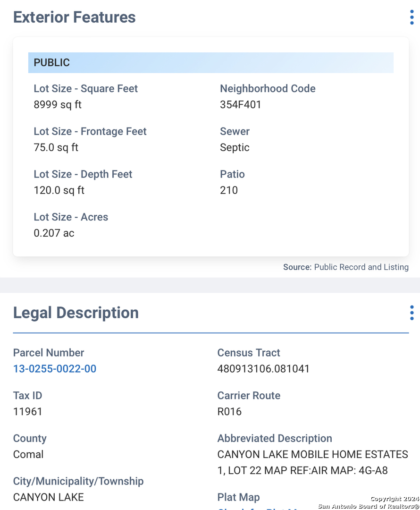Click the Public Record and Listing source text
Image resolution: width=420 pixels, height=510 pixels.
(361, 267)
